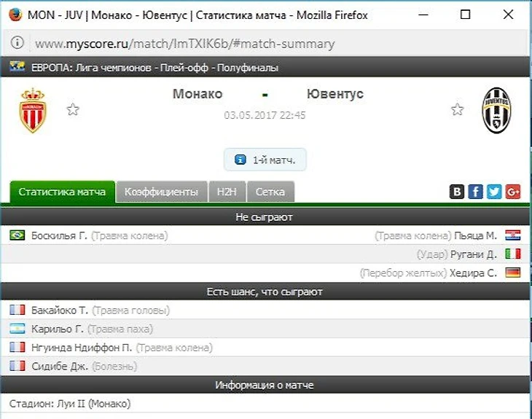Open player Бакайоко Т.
The width and height of the screenshot is (532, 419).
pyautogui.click(x=60, y=310)
